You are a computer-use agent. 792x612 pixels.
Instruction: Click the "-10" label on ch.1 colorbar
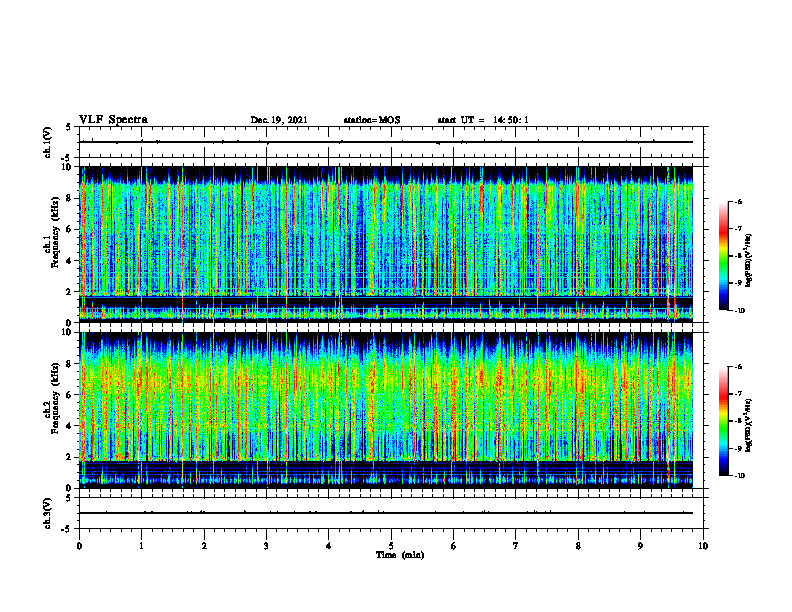pos(739,311)
